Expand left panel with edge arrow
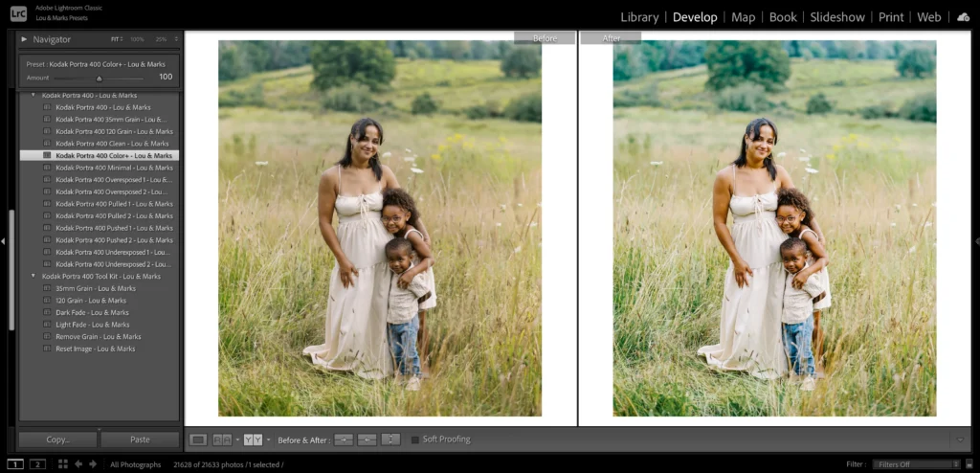980x473 pixels. (x=3, y=241)
